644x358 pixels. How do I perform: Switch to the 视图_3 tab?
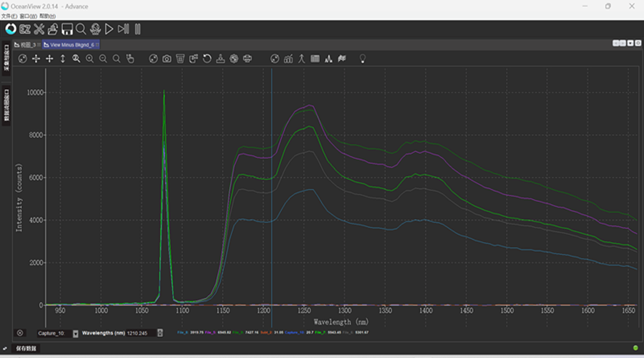29,44
